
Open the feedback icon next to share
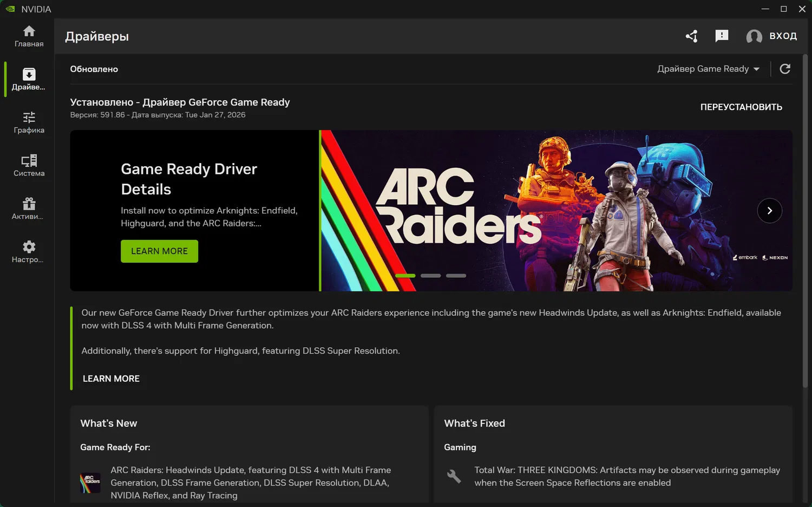tap(722, 36)
